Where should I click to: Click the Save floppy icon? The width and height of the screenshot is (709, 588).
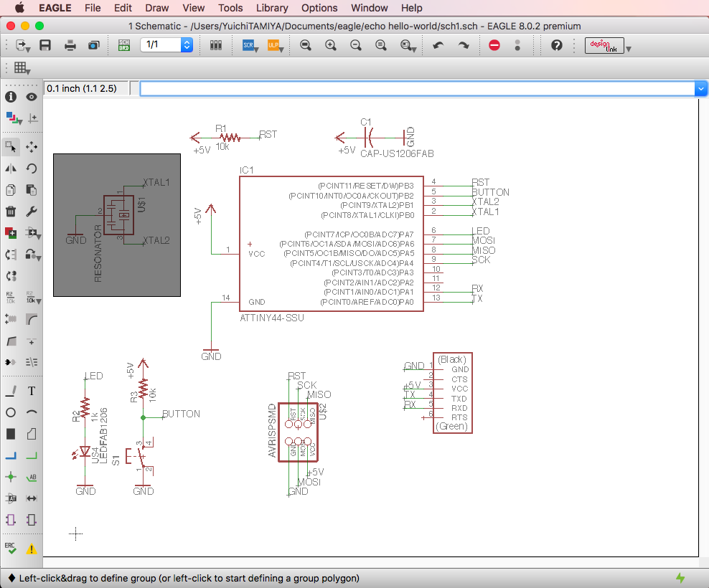click(45, 45)
